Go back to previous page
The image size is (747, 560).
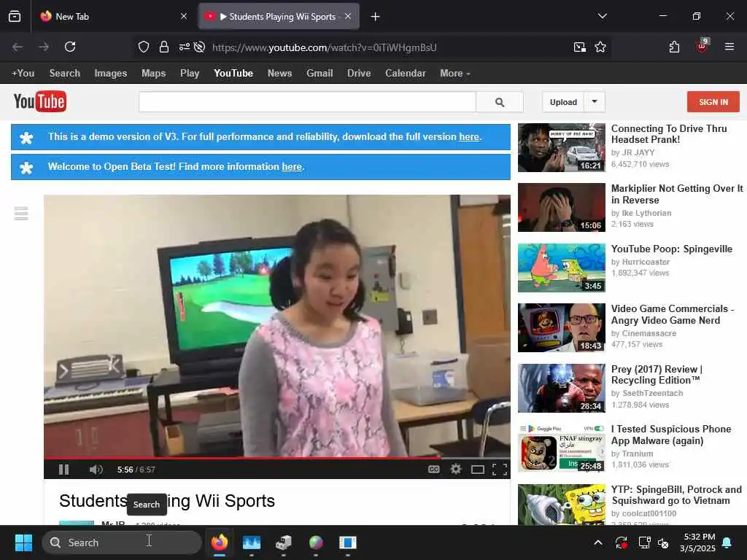(x=18, y=47)
